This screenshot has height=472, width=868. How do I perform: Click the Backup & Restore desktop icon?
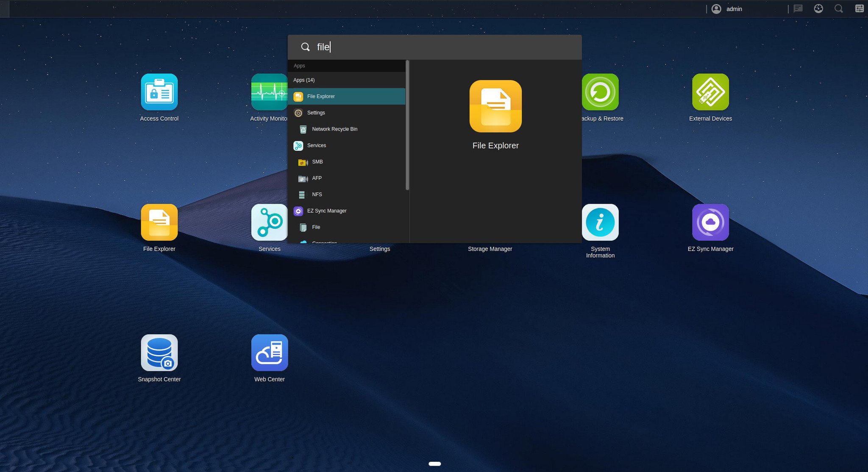click(600, 92)
